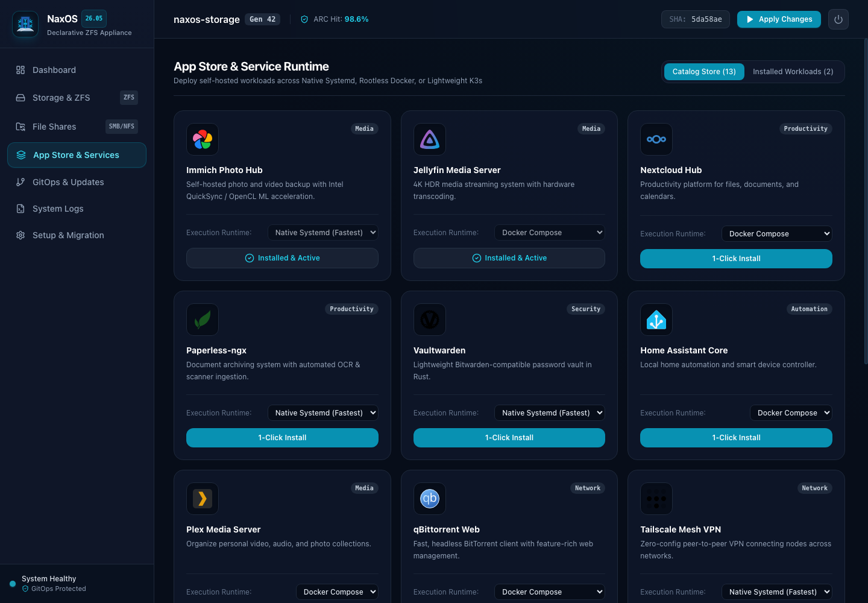Screen dimensions: 868x603
Task: Switch to Catalog Store (13) tab
Action: click(704, 72)
